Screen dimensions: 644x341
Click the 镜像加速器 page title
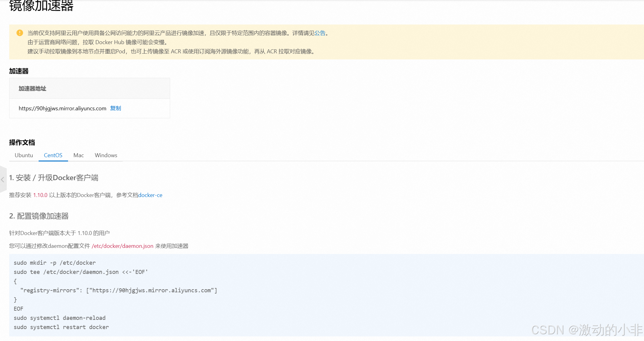tap(41, 6)
